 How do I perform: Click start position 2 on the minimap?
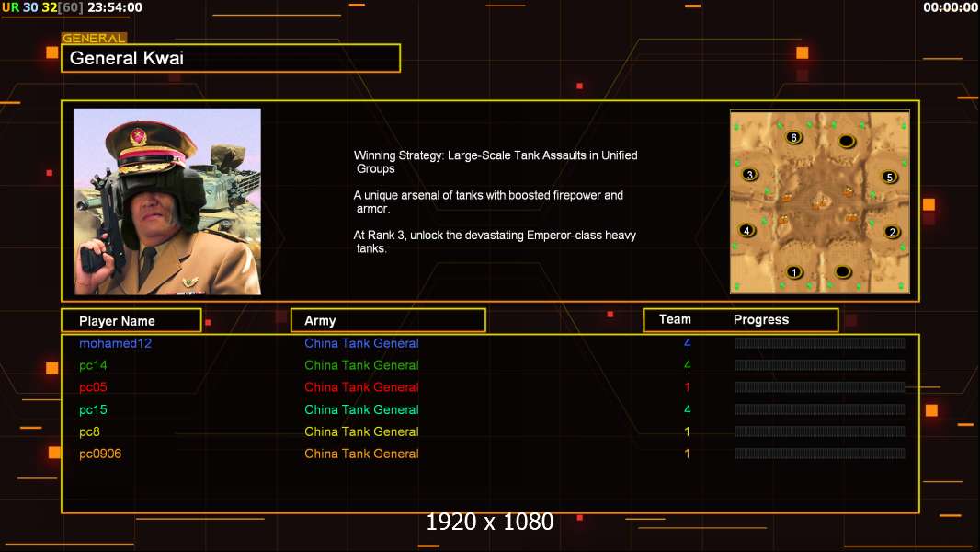tap(893, 232)
